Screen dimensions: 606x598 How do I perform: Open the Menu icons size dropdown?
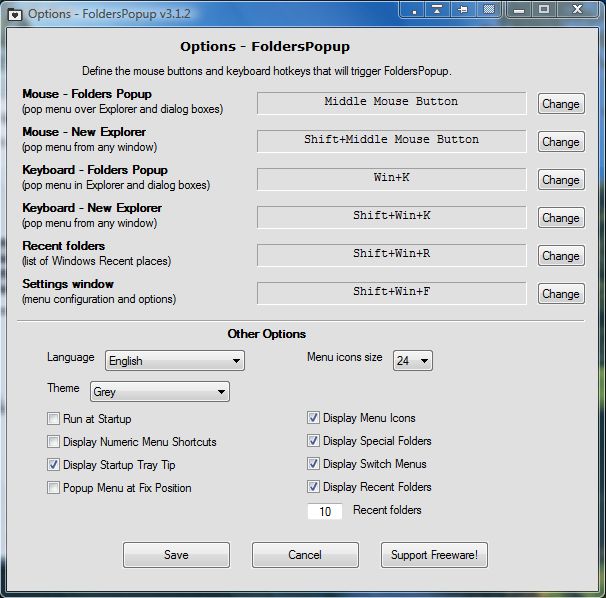pyautogui.click(x=411, y=360)
